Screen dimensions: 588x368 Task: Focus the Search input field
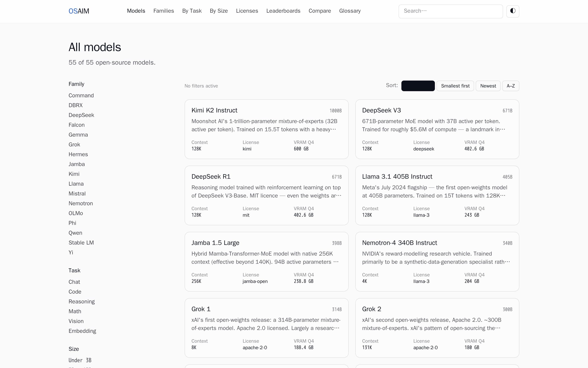coord(451,11)
